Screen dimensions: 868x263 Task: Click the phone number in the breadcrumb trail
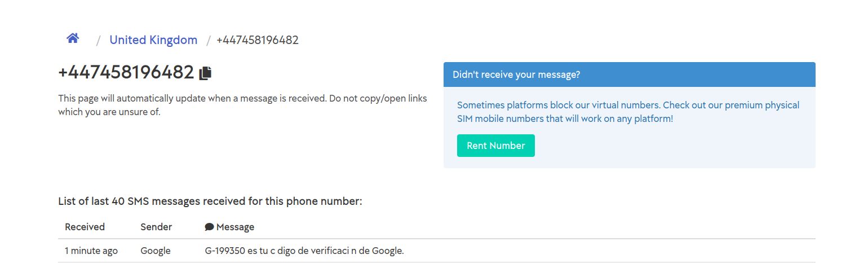257,40
